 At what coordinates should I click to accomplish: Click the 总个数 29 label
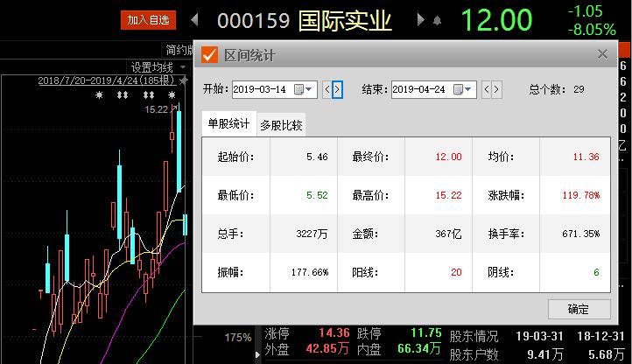557,89
